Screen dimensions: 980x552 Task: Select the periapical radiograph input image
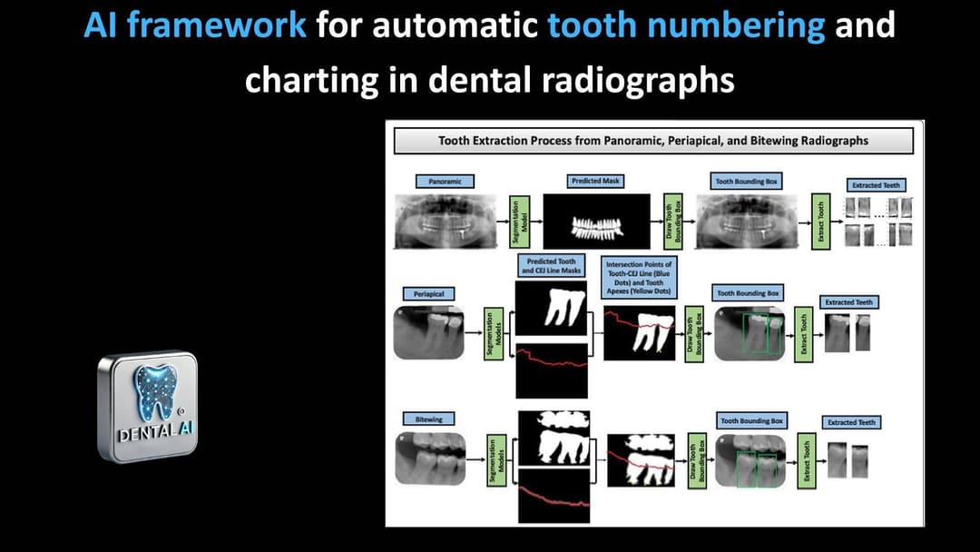tap(429, 332)
